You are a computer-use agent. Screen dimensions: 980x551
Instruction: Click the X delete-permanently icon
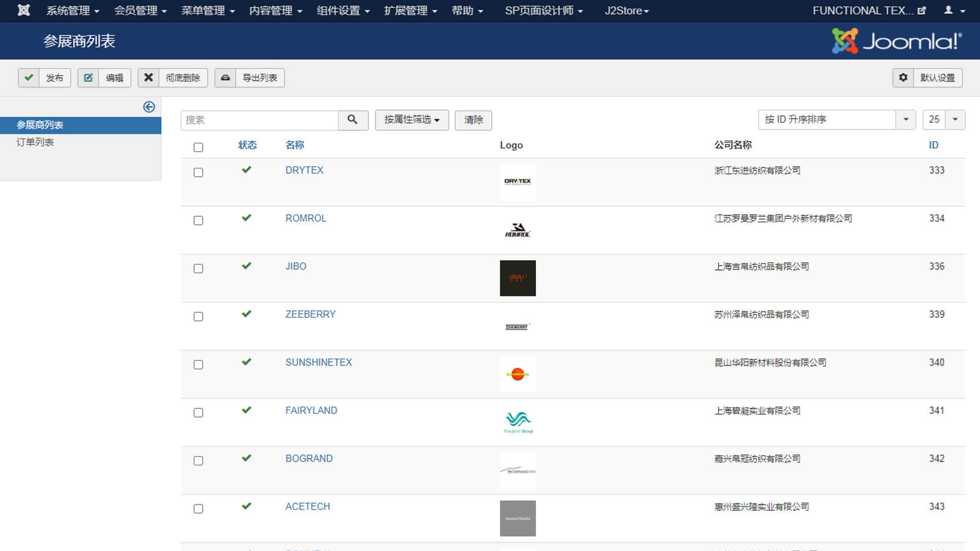click(148, 78)
